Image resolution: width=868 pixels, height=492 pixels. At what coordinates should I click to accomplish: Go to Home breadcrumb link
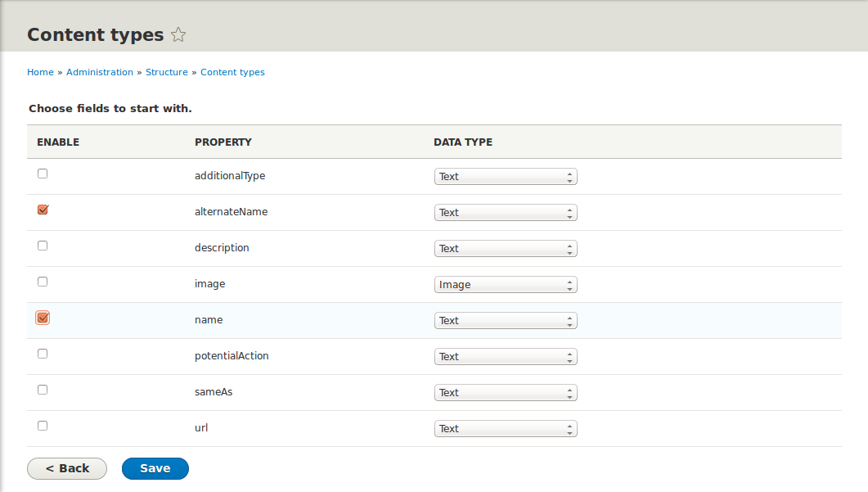pyautogui.click(x=40, y=72)
